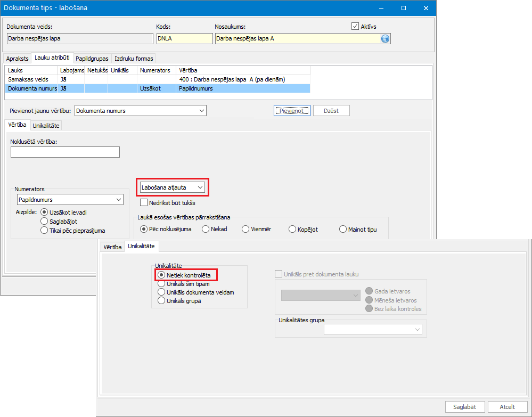The width and height of the screenshot is (532, 417).
Task: Click the Papildnumurs cell in table
Action: [x=243, y=88]
